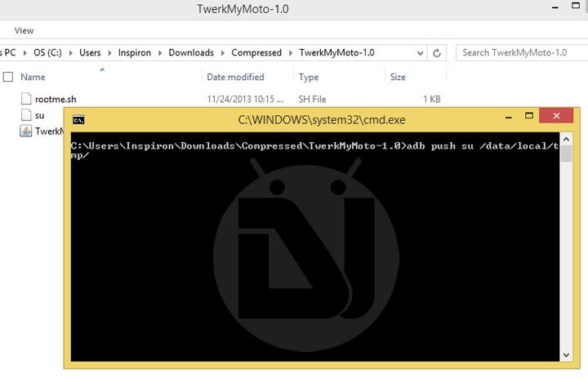
Task: Click the SH File type cell
Action: click(312, 99)
